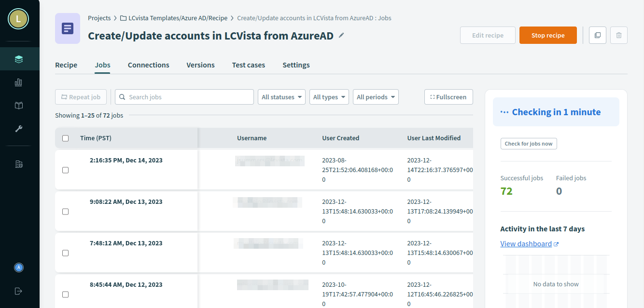Image resolution: width=644 pixels, height=308 pixels.
Task: Open the Dashboard bar chart icon
Action: 19,82
